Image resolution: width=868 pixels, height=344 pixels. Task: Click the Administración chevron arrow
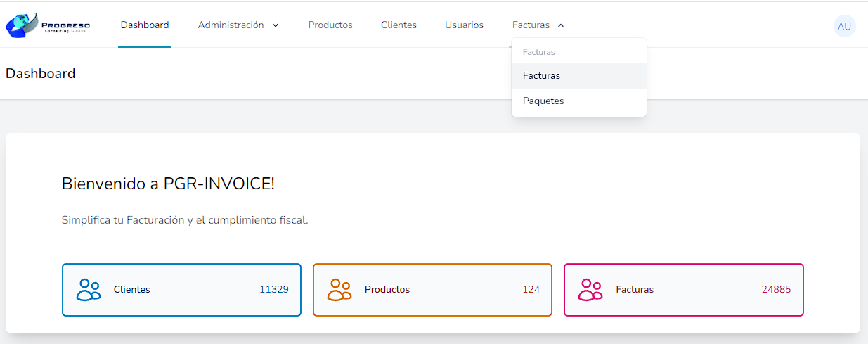click(276, 25)
